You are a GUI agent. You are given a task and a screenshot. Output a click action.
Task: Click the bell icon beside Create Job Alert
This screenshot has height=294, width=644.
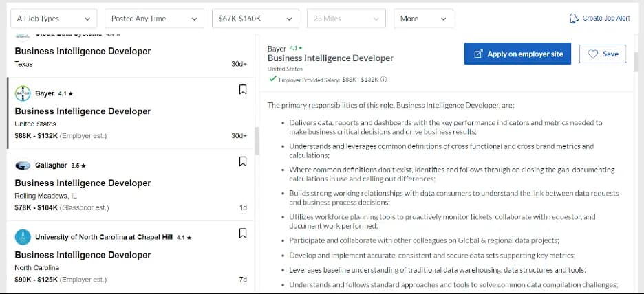tap(574, 19)
